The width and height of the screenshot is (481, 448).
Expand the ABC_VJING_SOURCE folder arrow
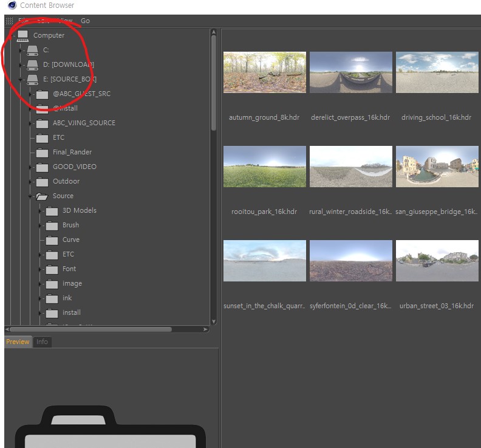tap(30, 123)
